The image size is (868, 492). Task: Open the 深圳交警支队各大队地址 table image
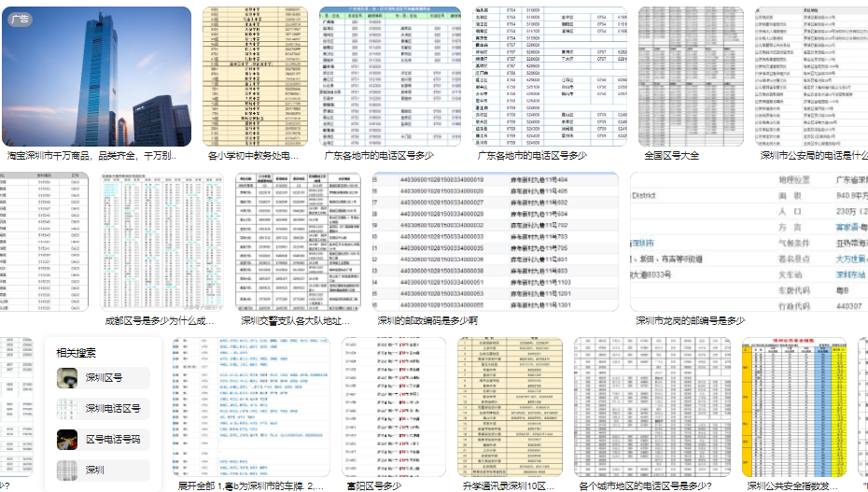coord(298,242)
